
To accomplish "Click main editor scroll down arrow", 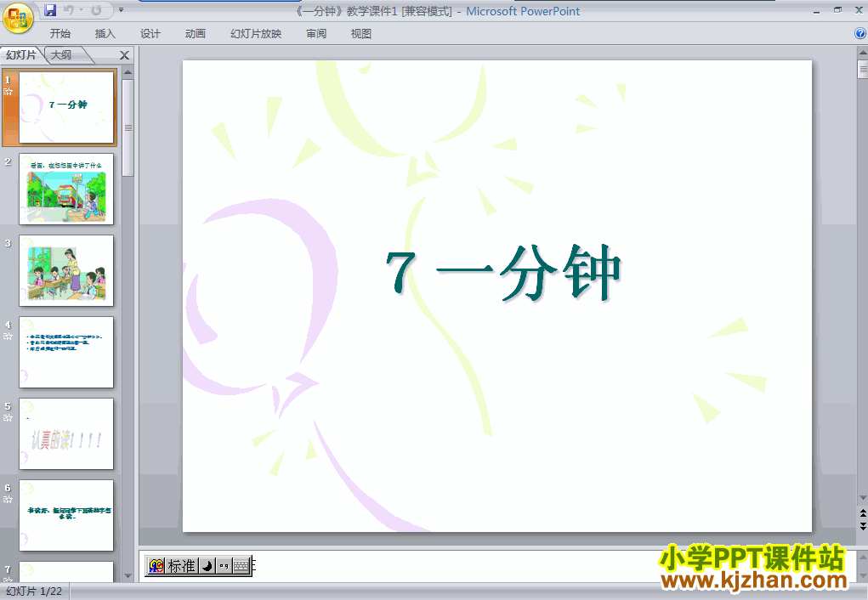I will point(862,498).
